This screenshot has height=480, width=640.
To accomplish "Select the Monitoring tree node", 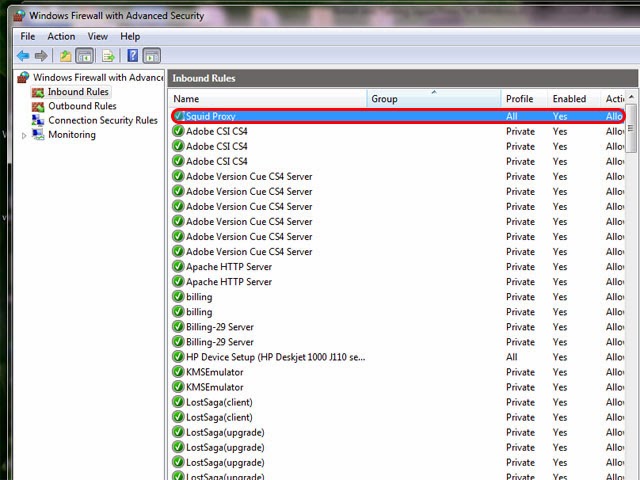I will [x=64, y=135].
